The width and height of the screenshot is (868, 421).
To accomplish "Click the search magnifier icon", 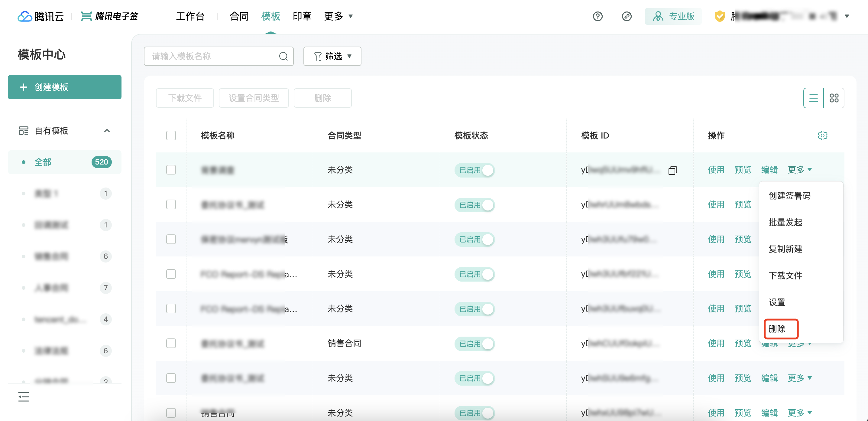I will [x=283, y=56].
